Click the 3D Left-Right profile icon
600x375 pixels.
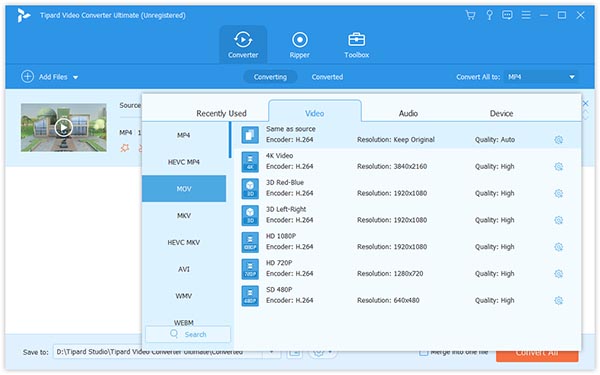(250, 215)
